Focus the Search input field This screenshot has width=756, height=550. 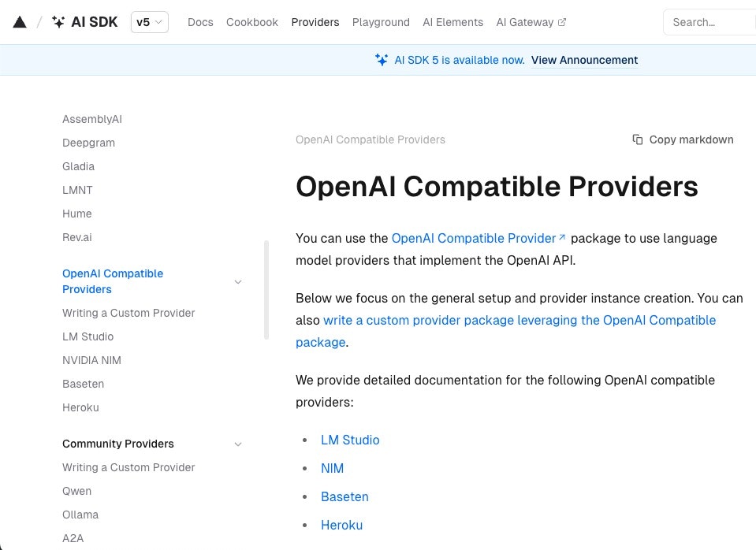709,22
